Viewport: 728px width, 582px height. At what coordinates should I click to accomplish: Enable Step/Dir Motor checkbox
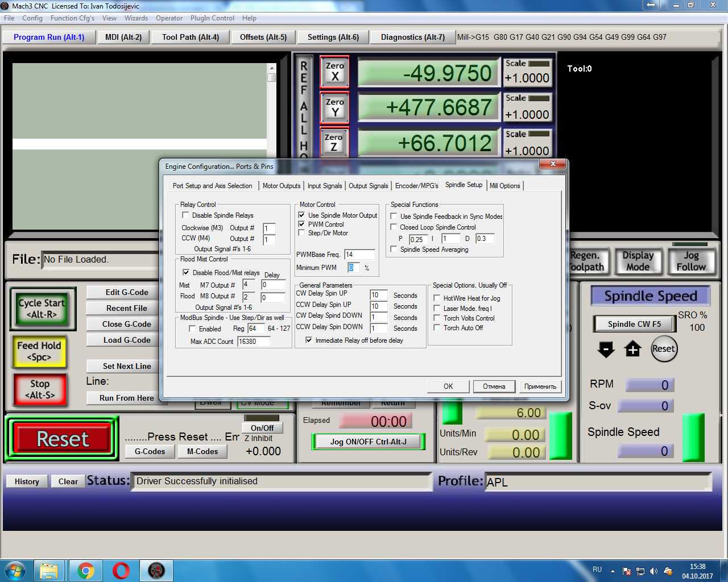click(x=301, y=232)
